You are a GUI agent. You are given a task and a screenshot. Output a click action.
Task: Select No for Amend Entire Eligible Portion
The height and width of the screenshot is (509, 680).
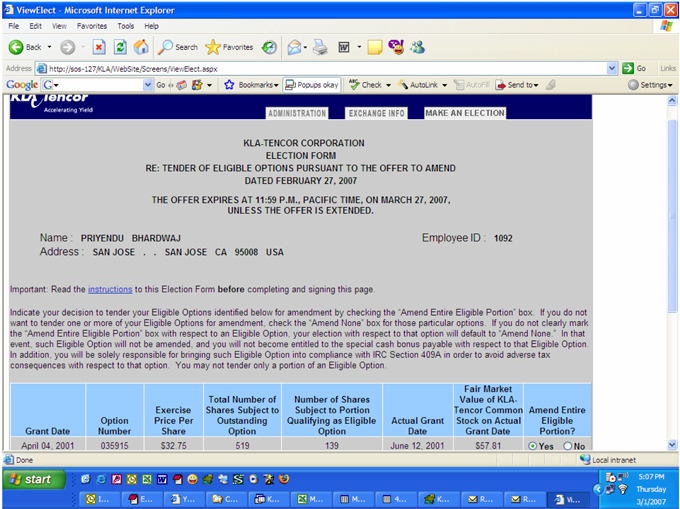569,446
